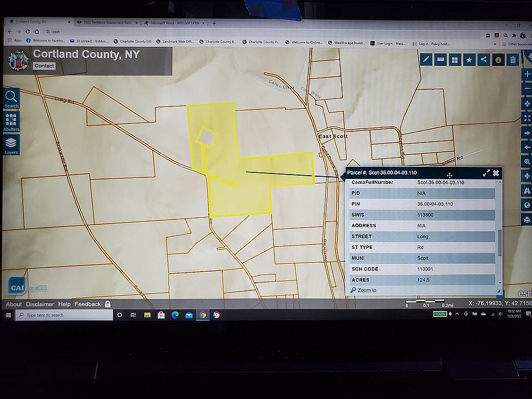Switch to Microsoft Word RPS150P1 tab

(x=175, y=23)
